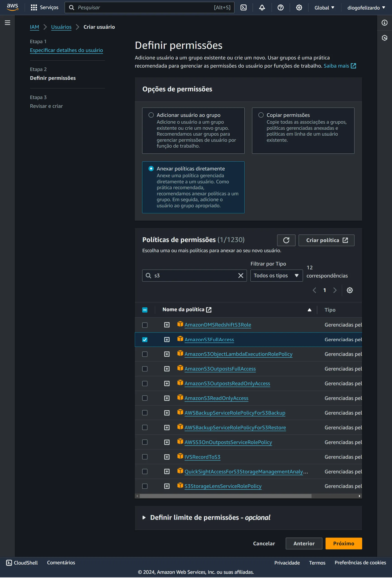Click the AmazonDMSRedshiftS3Role box icon

pyautogui.click(x=180, y=324)
